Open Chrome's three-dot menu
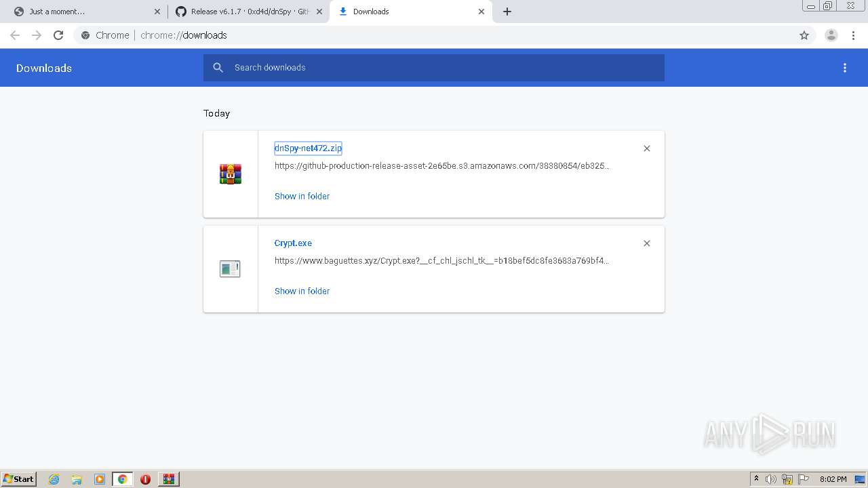 tap(853, 35)
